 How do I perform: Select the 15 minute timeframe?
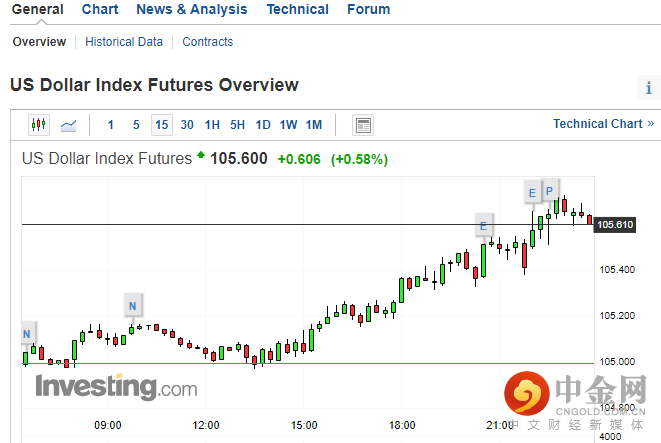click(161, 125)
